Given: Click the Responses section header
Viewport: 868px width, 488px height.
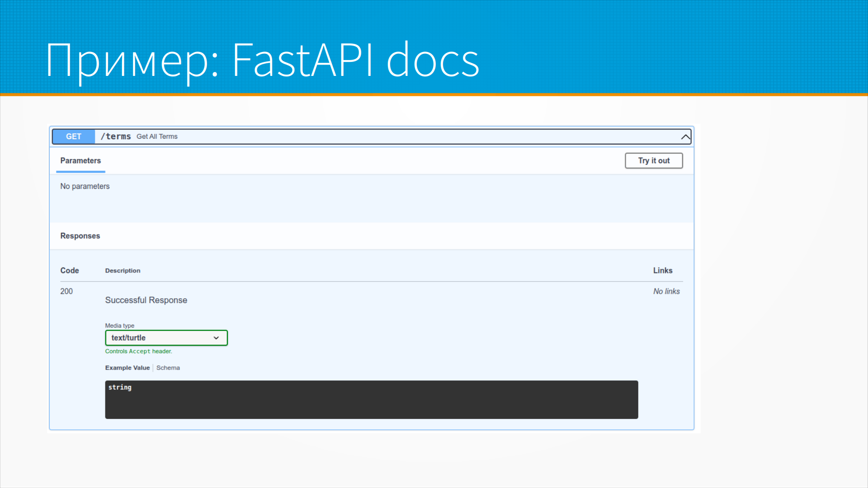Looking at the screenshot, I should pyautogui.click(x=80, y=236).
